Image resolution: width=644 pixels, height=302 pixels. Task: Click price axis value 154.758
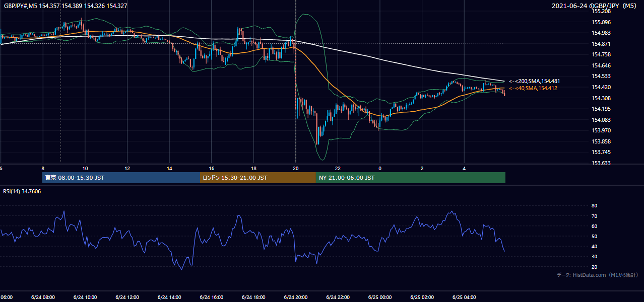pos(601,54)
